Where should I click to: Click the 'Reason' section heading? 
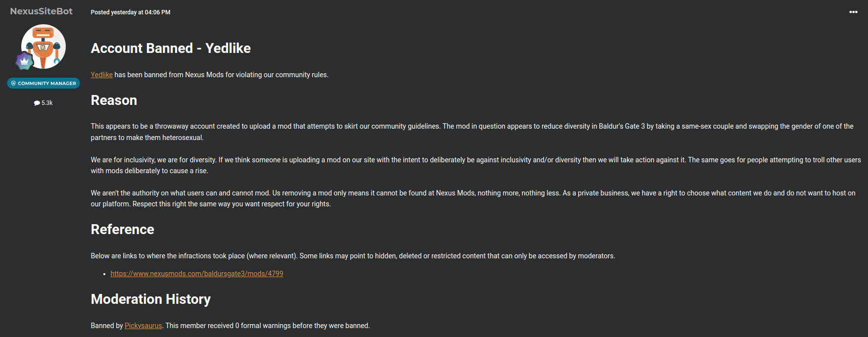click(114, 100)
